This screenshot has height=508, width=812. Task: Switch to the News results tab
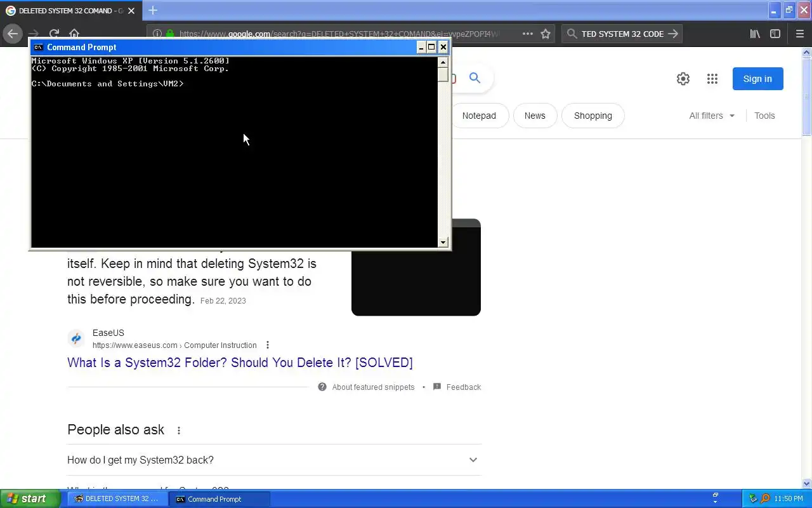[535, 116]
